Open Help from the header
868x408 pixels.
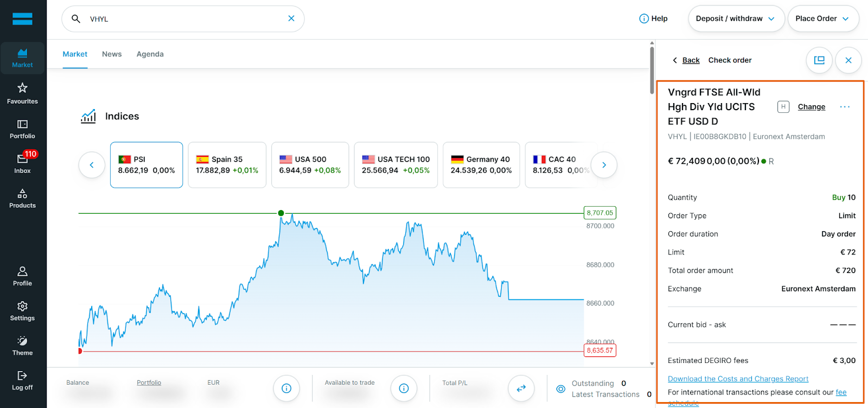pyautogui.click(x=653, y=18)
